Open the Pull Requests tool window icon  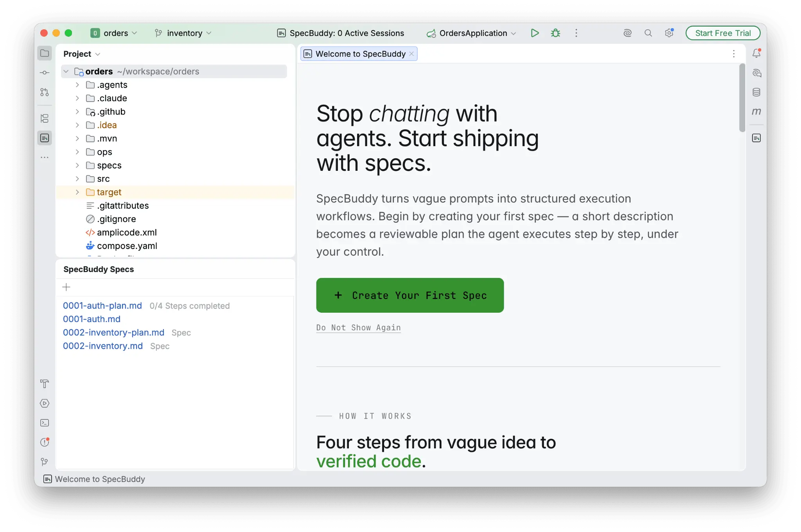coord(45,92)
